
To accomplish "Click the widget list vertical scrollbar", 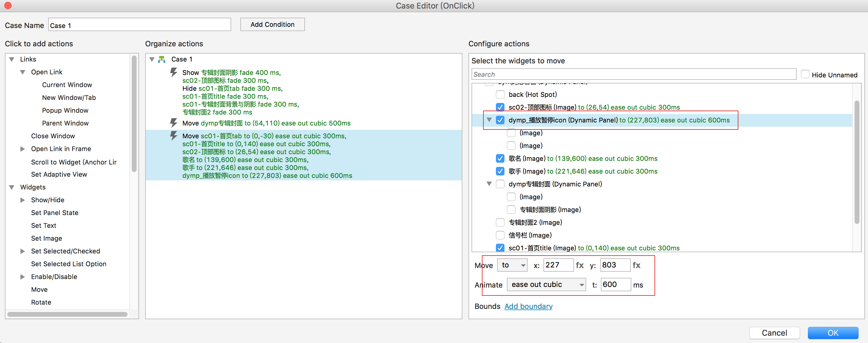I will pos(857,162).
